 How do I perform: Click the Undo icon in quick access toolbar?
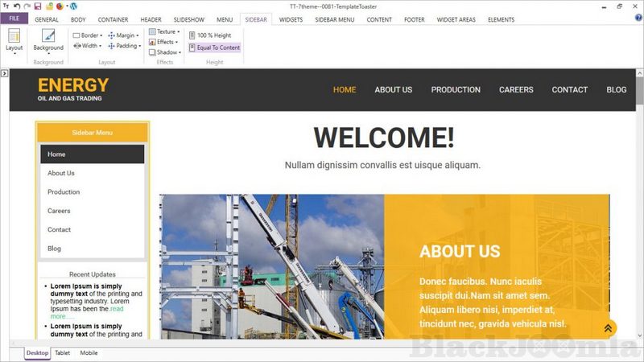coord(16,6)
